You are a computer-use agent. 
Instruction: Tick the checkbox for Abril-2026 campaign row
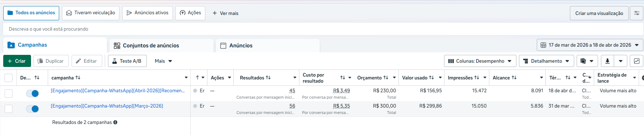tap(9, 93)
